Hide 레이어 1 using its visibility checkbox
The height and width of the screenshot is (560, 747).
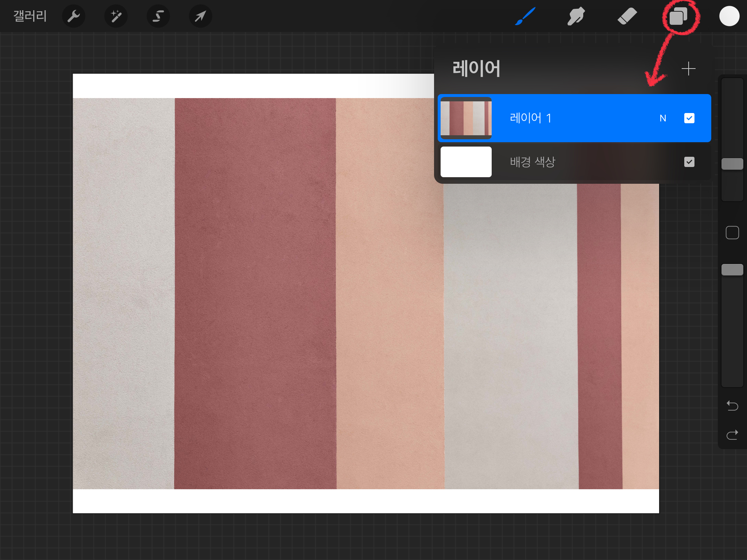pos(689,118)
